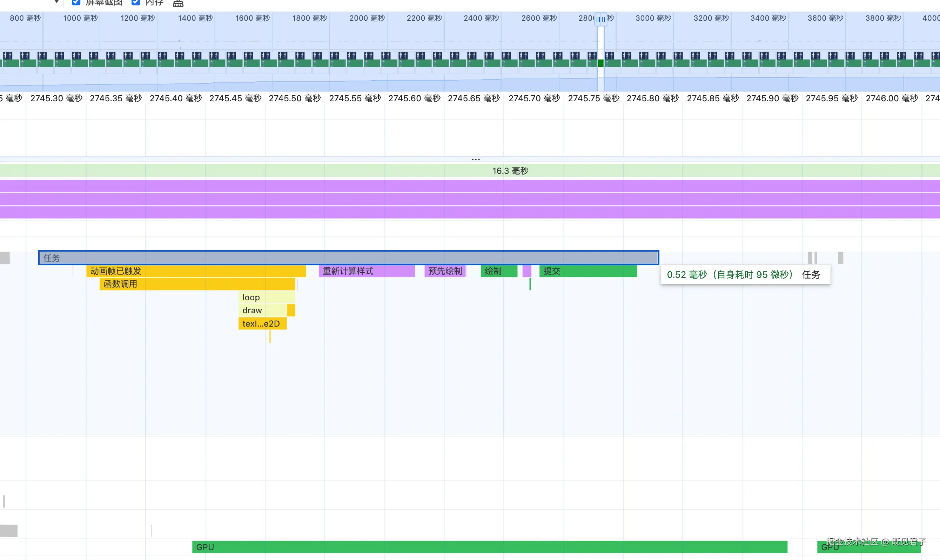This screenshot has height=560, width=940.
Task: Select the 任务 task bar in flame chart
Action: point(348,258)
